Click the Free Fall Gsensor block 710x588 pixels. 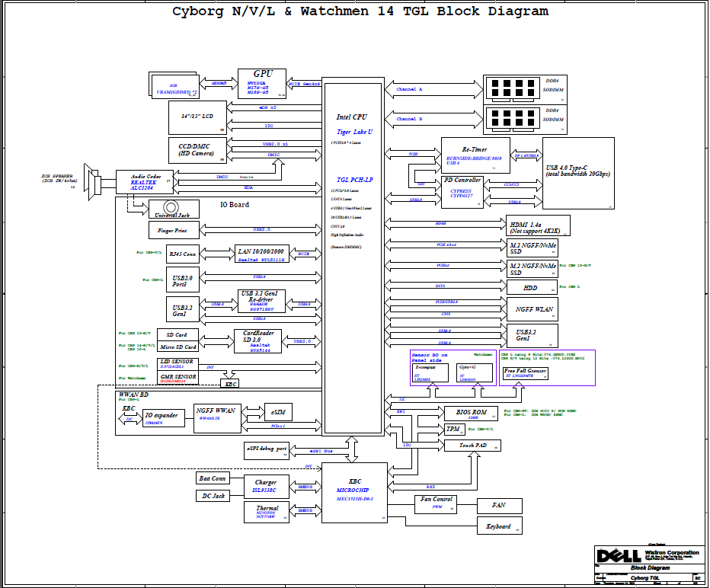click(525, 373)
